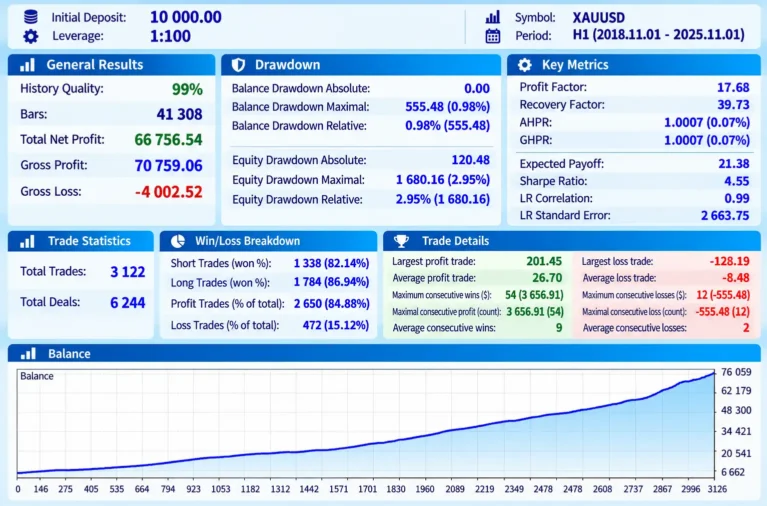Click the symbol value XAUUSD
The height and width of the screenshot is (506, 767).
click(x=599, y=18)
